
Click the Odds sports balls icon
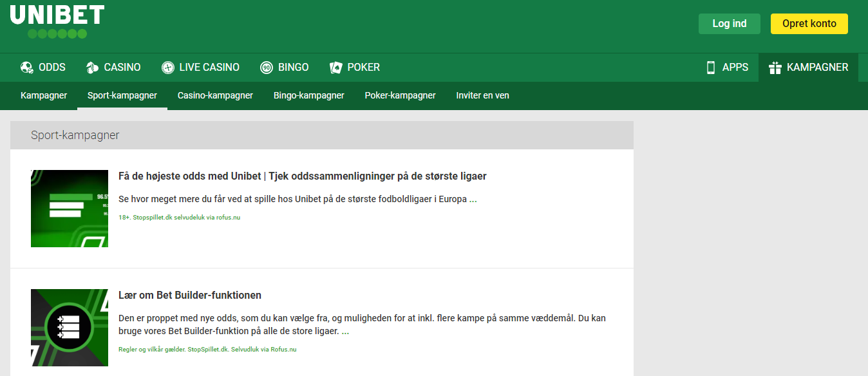click(27, 68)
